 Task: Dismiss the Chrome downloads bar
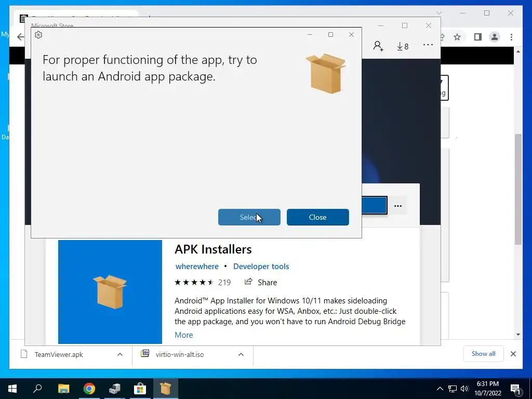tap(513, 354)
